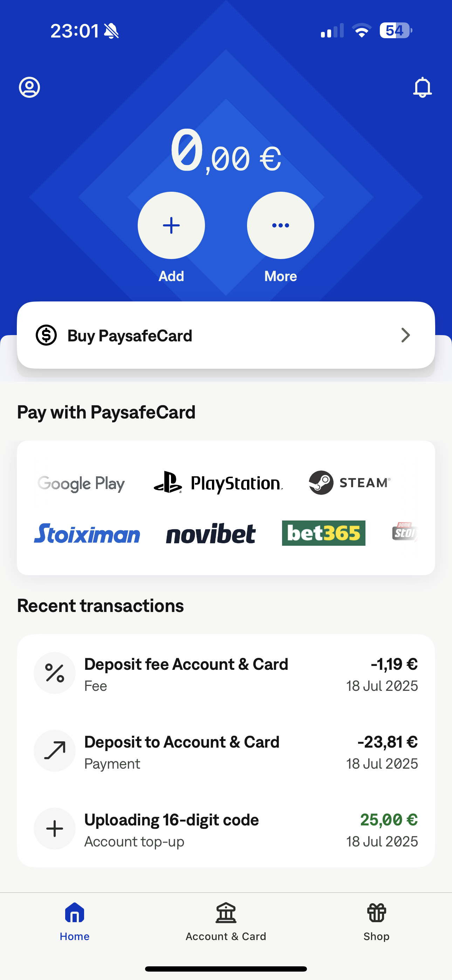The width and height of the screenshot is (452, 980).
Task: Expand Buy PaysafeCard chevron arrow
Action: (x=406, y=335)
